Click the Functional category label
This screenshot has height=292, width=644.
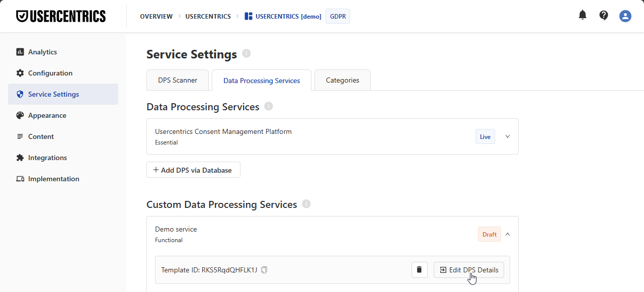coord(169,240)
